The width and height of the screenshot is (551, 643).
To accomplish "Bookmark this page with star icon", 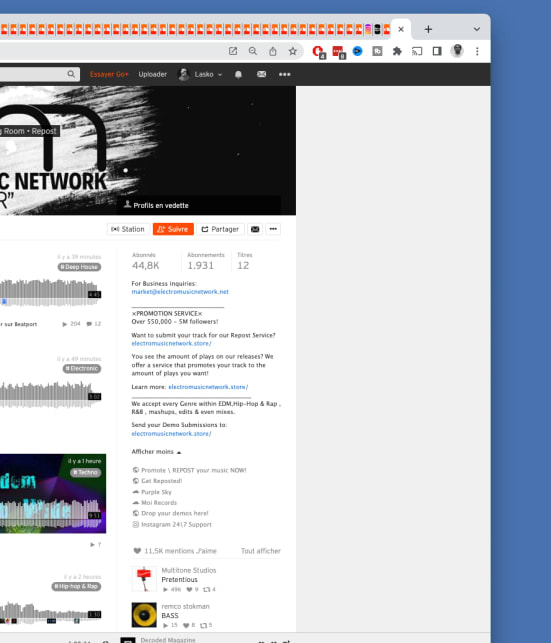I will pos(292,51).
